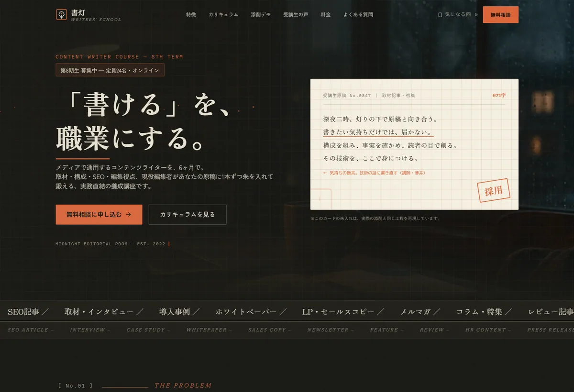Go to 添削デモ in the navigation

tap(261, 15)
